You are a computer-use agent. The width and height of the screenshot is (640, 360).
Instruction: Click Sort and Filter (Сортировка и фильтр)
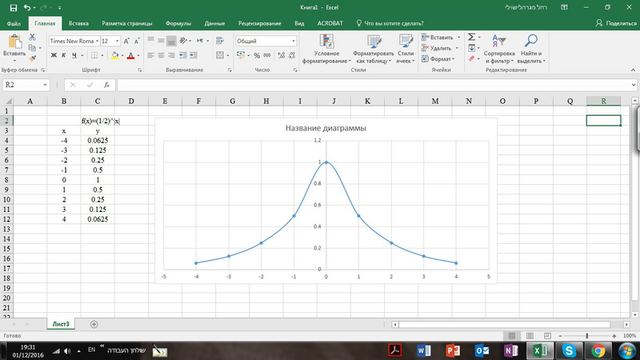[499, 49]
